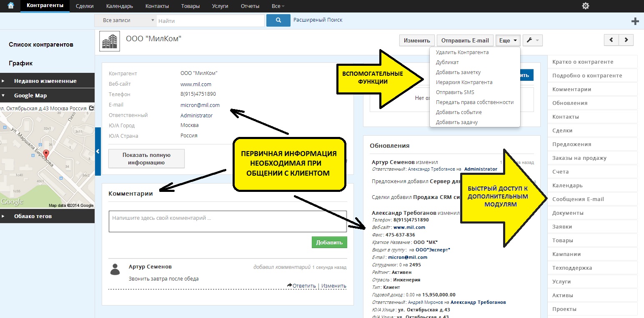
Task: Open the Все menu in the top bar
Action: click(x=278, y=6)
